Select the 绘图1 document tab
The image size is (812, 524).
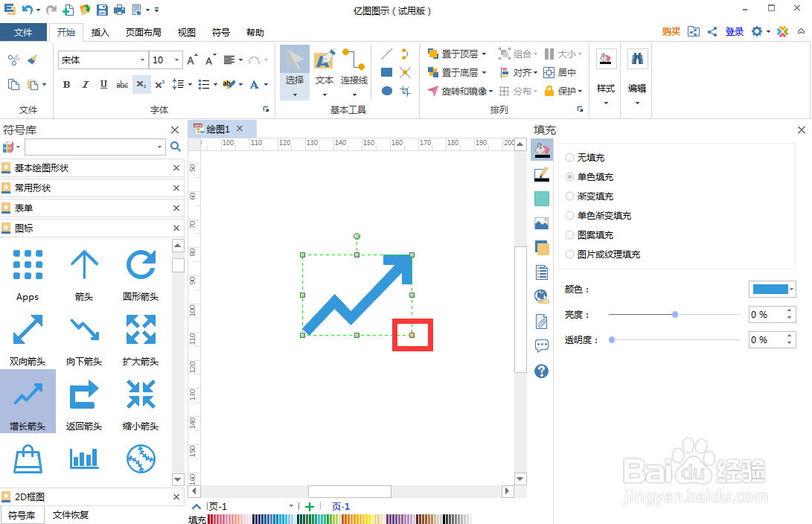[217, 128]
